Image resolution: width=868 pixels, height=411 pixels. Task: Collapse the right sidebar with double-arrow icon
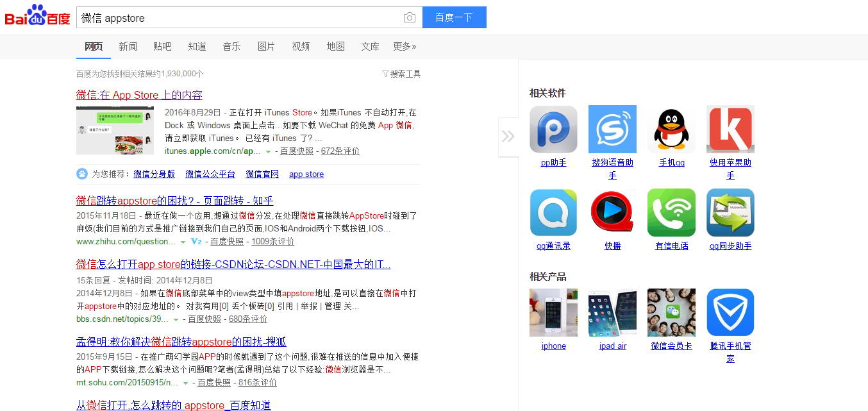(508, 136)
